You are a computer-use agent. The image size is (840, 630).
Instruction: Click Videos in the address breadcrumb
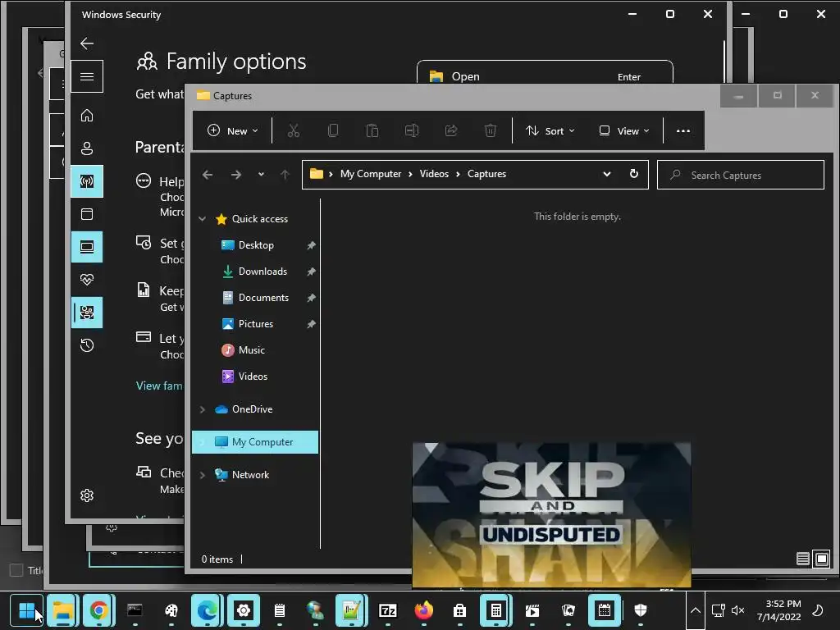pos(434,174)
